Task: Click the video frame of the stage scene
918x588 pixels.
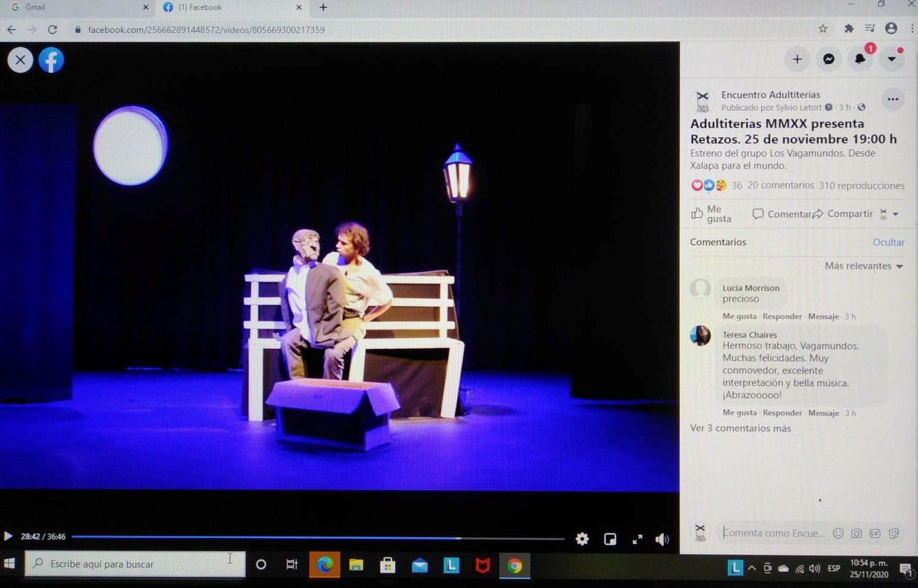Action: [x=340, y=267]
